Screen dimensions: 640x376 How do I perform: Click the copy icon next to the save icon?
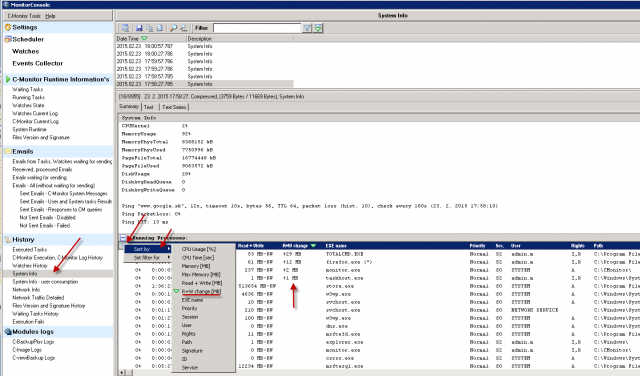[149, 28]
